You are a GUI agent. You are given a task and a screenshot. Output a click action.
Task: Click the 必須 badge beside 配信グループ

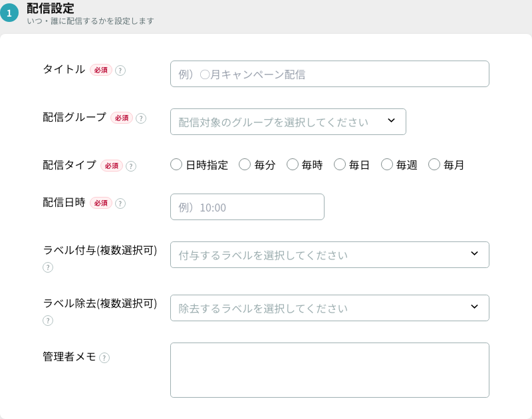[122, 118]
